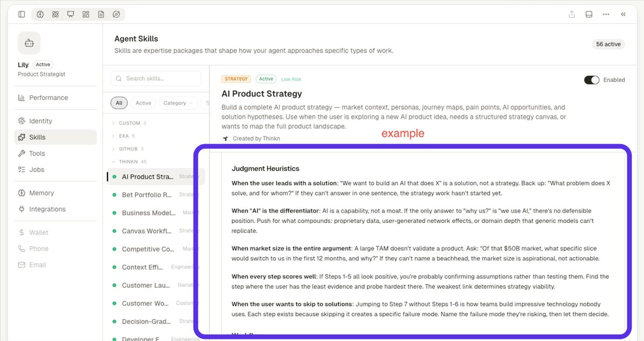Image resolution: width=644 pixels, height=341 pixels.
Task: Select Skills in the sidebar
Action: [55, 137]
